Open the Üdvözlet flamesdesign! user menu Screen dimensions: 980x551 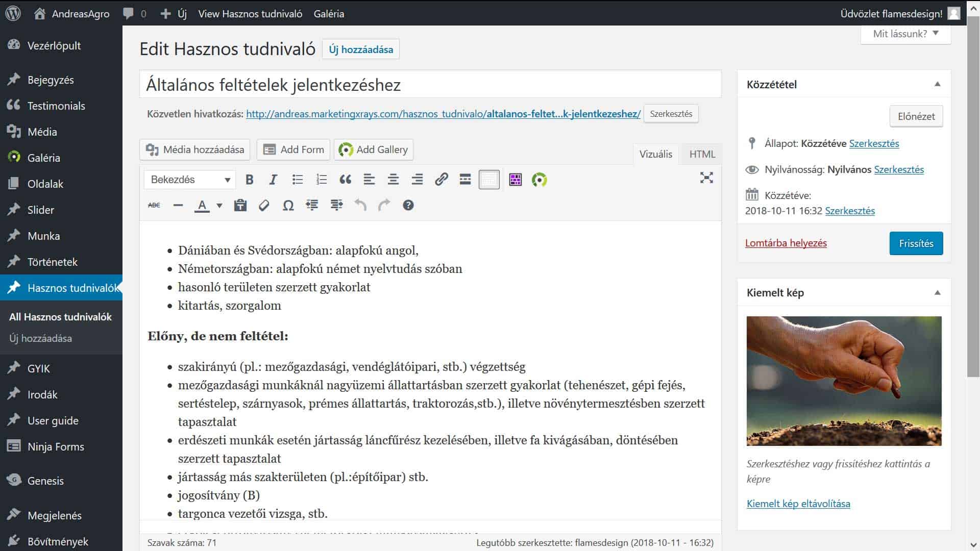point(900,14)
